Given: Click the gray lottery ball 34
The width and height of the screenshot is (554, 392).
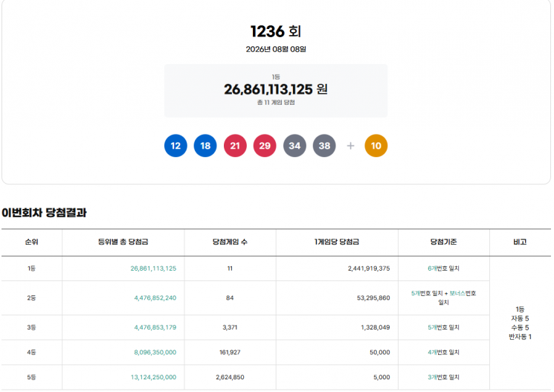Looking at the screenshot, I should [x=294, y=146].
